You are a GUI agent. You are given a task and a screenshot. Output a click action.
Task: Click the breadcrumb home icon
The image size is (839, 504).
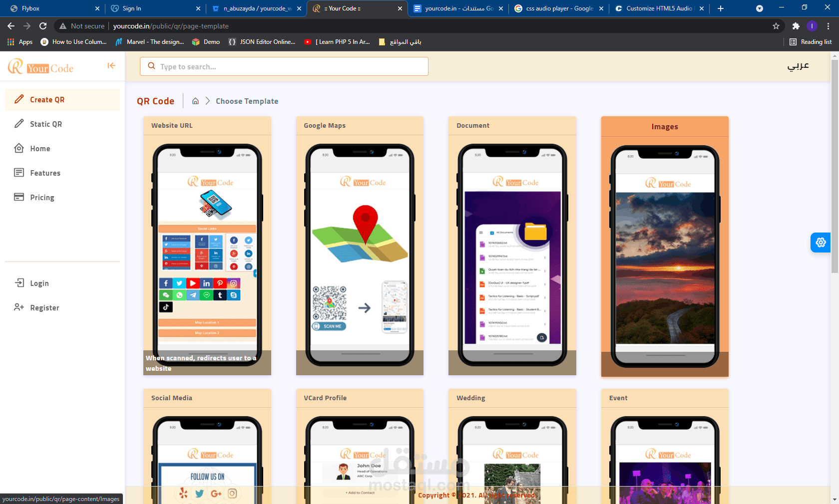(x=195, y=101)
